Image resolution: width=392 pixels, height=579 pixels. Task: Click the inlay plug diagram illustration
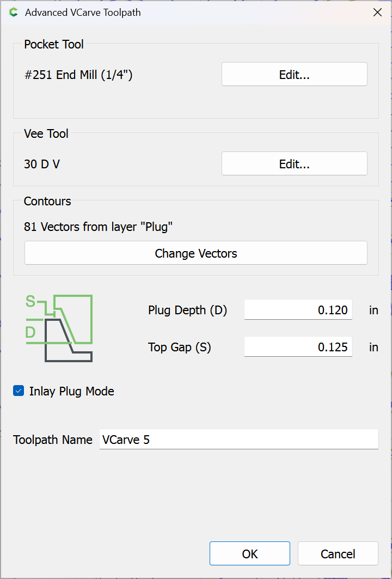click(x=59, y=328)
